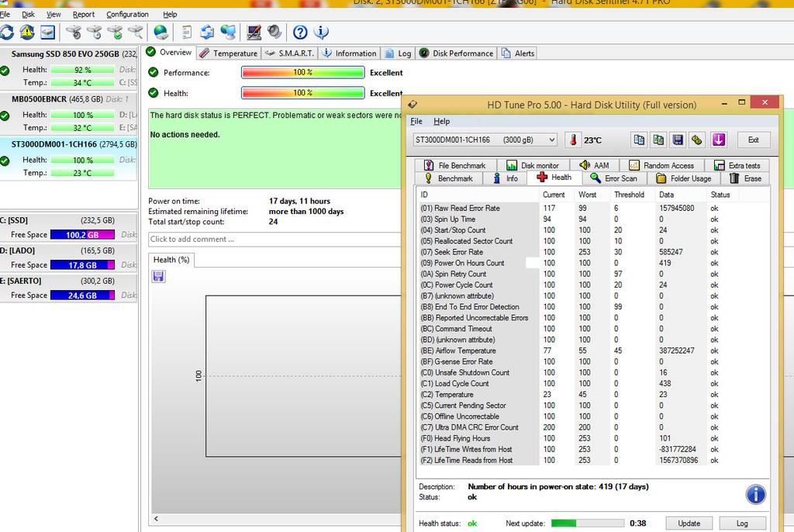Open the Info tab in HD Tune

click(x=506, y=178)
